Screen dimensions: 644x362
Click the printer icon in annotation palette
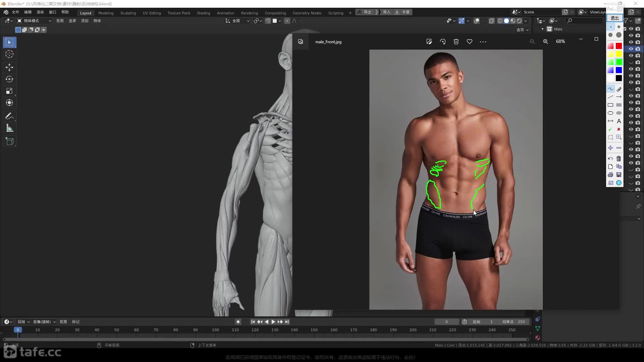click(x=610, y=175)
